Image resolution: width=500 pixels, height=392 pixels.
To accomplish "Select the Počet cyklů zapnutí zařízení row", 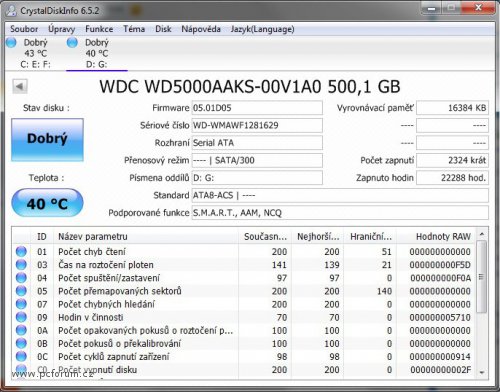I will tap(244, 356).
